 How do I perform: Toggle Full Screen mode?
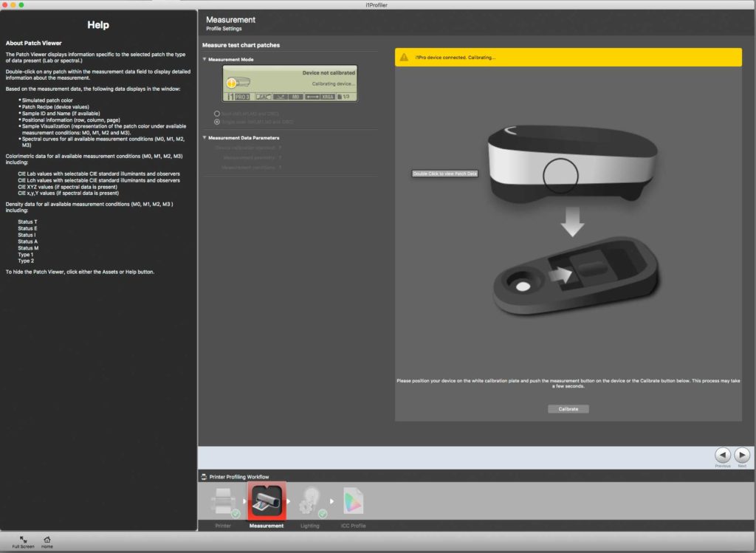point(23,542)
